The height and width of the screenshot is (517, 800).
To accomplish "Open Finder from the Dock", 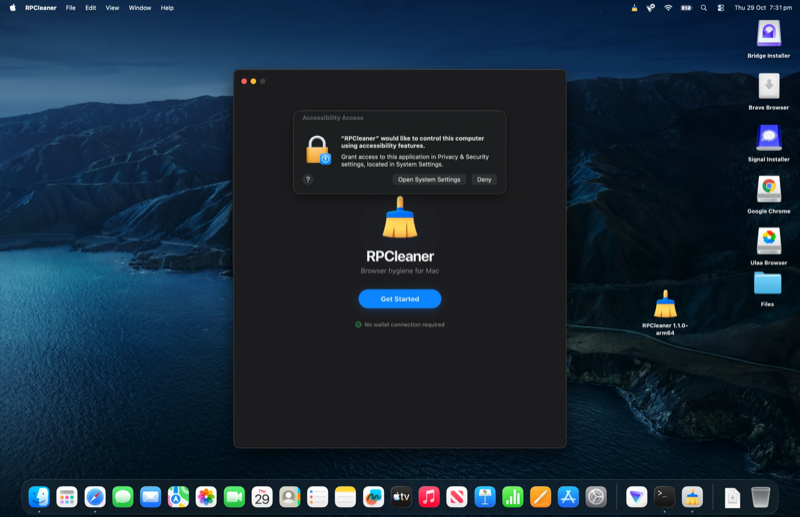I will pos(39,497).
